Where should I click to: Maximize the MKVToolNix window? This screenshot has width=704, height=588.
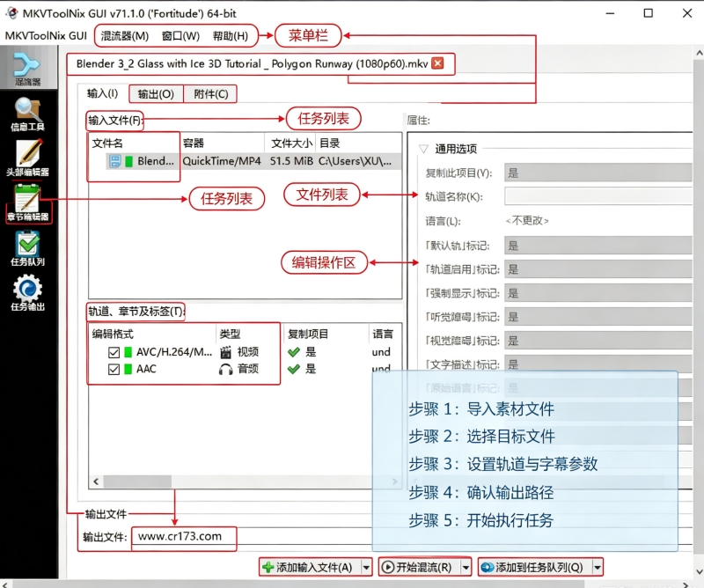(x=649, y=13)
